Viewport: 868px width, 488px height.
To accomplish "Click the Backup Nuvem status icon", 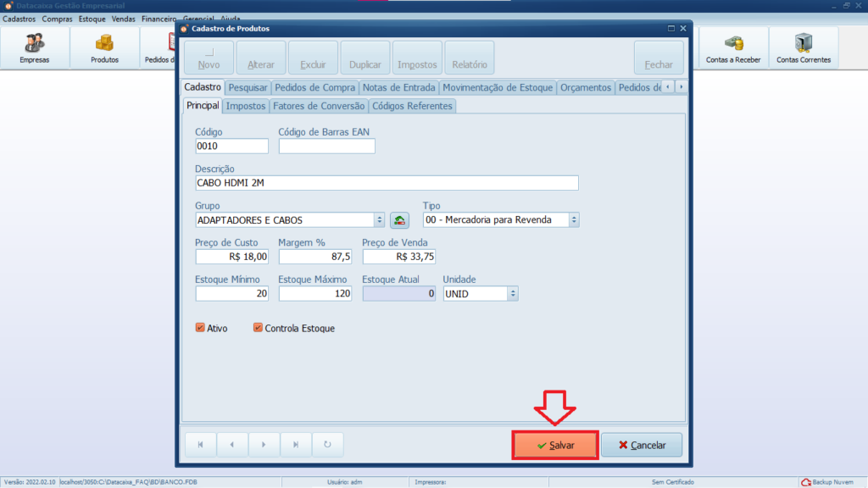I will tap(804, 481).
